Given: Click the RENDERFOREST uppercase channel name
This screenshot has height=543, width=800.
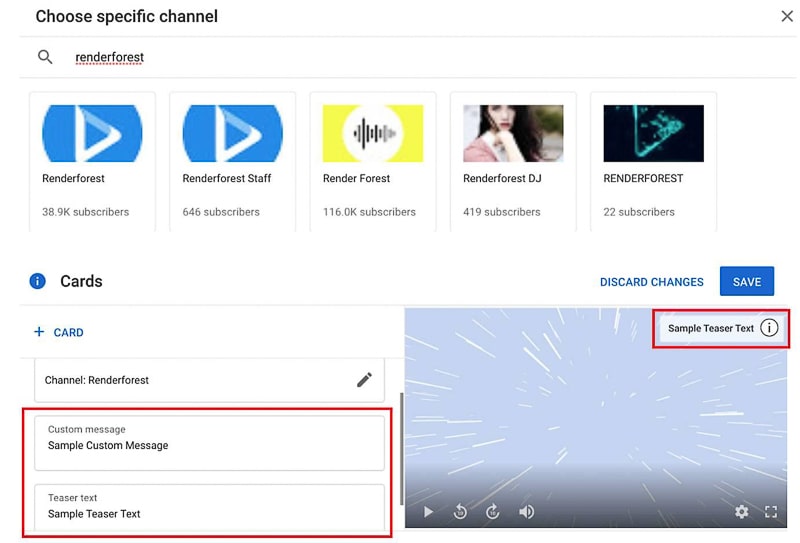Looking at the screenshot, I should coord(643,178).
